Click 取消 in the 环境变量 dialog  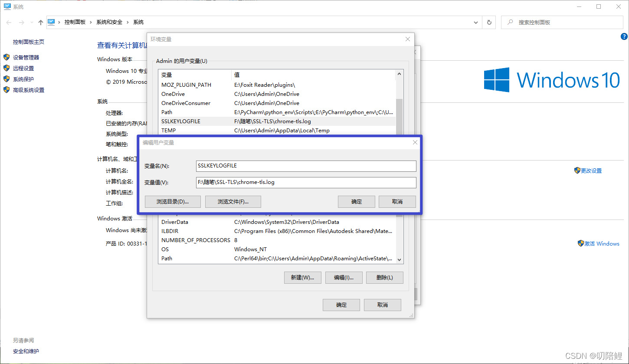pos(383,305)
